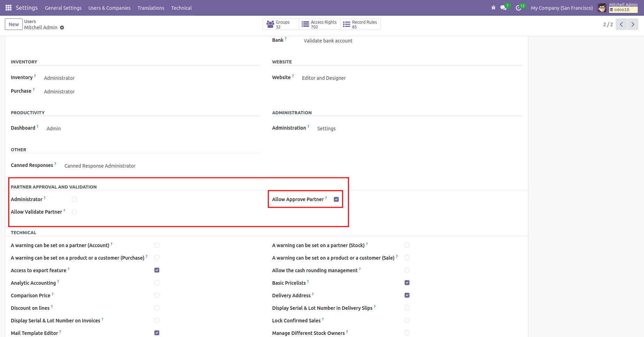Click the Mail Template Editor help question mark

click(60, 331)
